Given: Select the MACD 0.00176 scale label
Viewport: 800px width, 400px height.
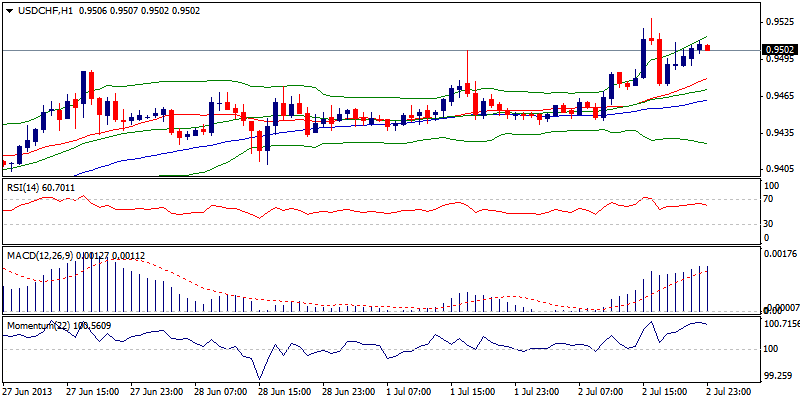Looking at the screenshot, I should click(779, 255).
